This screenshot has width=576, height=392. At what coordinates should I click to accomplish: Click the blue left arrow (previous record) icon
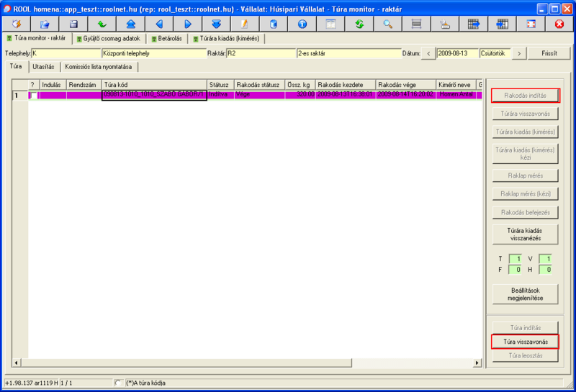coord(159,24)
